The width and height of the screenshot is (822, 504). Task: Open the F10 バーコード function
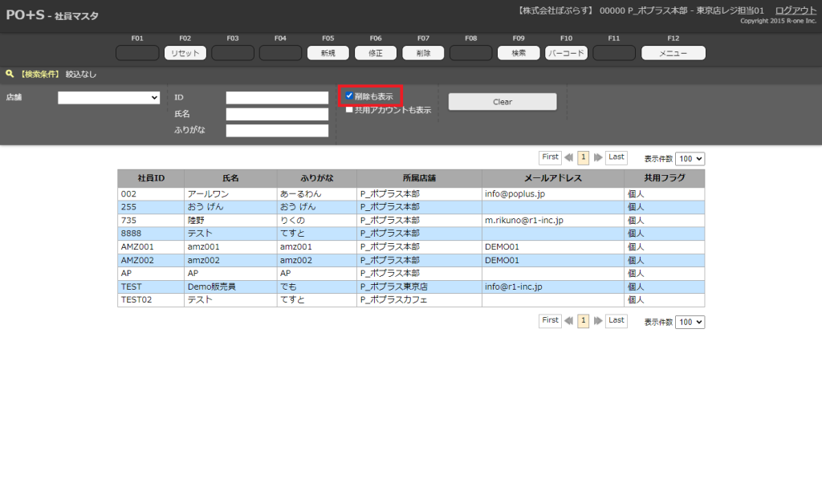(x=567, y=53)
